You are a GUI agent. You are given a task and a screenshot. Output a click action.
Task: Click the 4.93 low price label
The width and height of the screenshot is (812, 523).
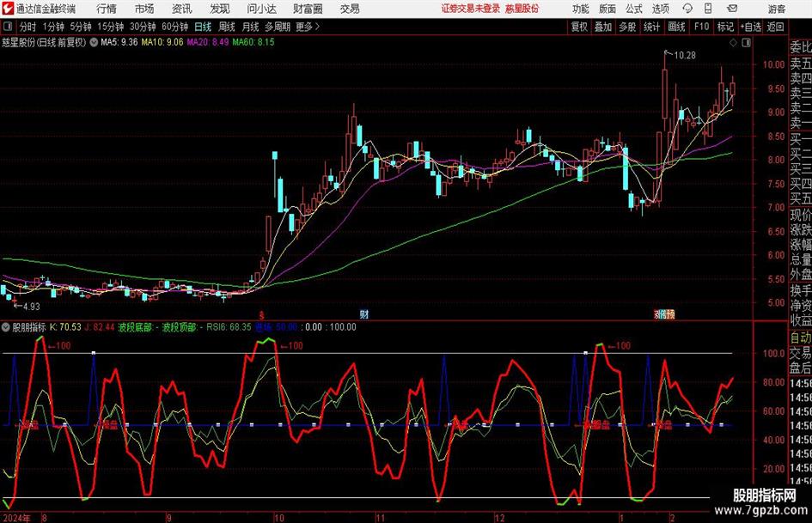pyautogui.click(x=31, y=307)
